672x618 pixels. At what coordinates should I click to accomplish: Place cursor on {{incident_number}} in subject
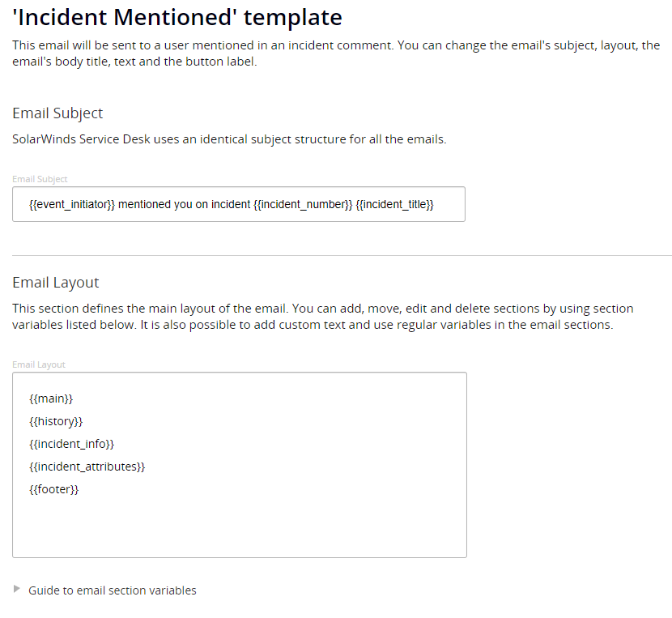click(x=303, y=205)
